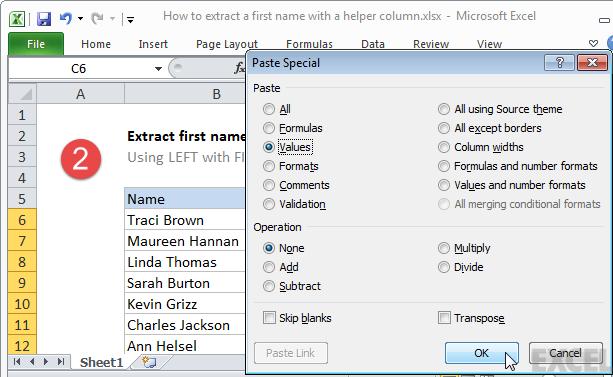Open the Page Layout tab
Viewport: 613px width, 377px height.
[227, 44]
